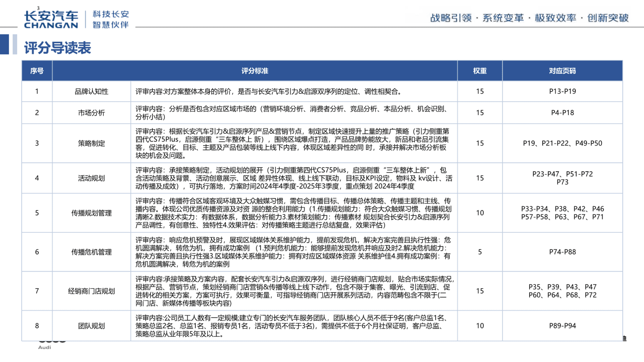Click page range P89-P94
The width and height of the screenshot is (644, 362).
tap(562, 326)
